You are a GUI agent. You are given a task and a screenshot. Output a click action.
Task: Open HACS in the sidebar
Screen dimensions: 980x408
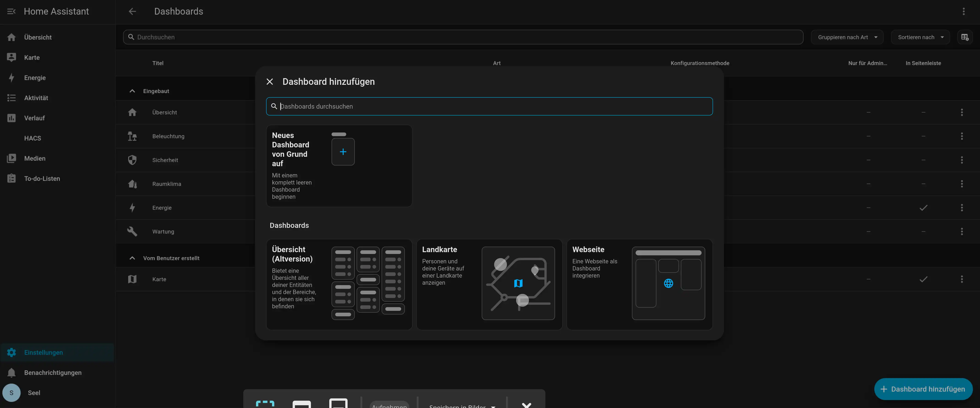57,138
